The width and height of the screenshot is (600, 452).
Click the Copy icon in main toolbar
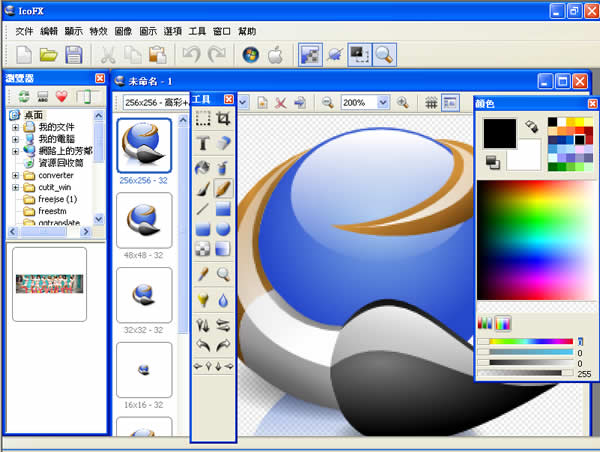point(132,55)
